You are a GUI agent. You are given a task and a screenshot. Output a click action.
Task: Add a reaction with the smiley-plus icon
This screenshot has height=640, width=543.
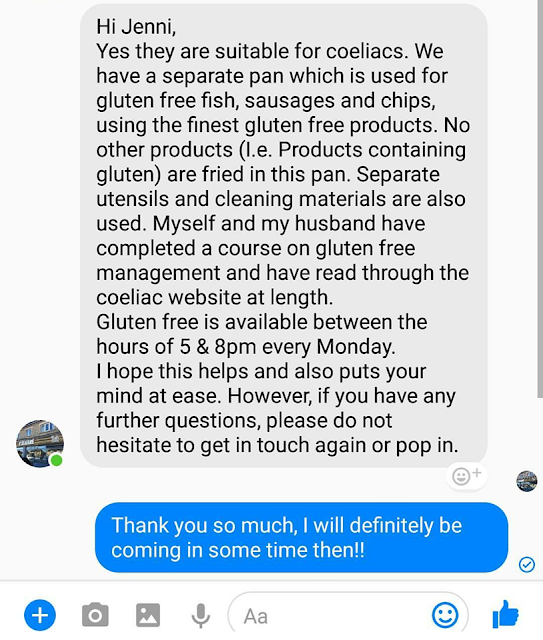[466, 476]
